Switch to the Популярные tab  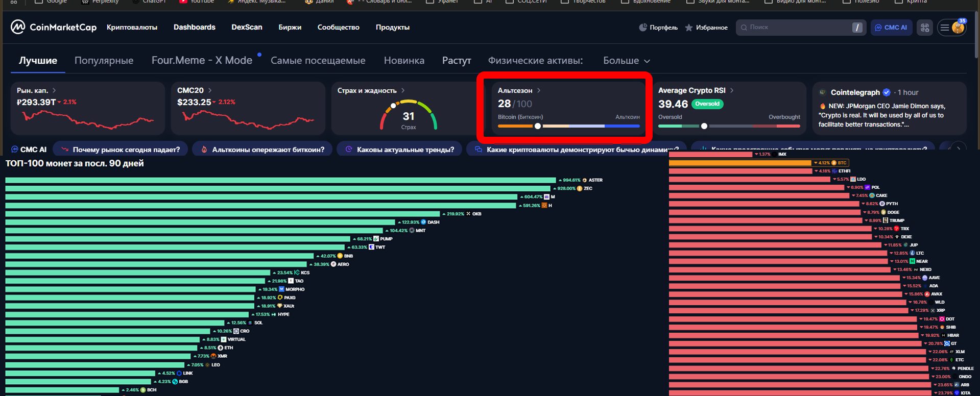[104, 61]
